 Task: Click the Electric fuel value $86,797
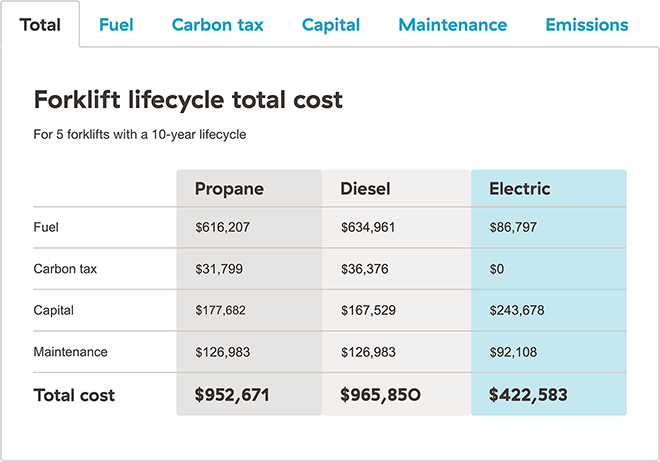[513, 228]
